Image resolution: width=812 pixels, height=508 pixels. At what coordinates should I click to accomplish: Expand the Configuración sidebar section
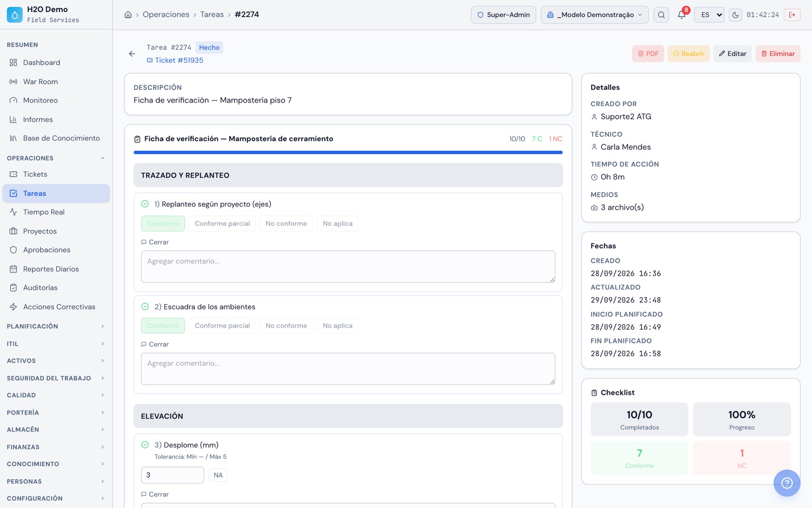pyautogui.click(x=56, y=498)
